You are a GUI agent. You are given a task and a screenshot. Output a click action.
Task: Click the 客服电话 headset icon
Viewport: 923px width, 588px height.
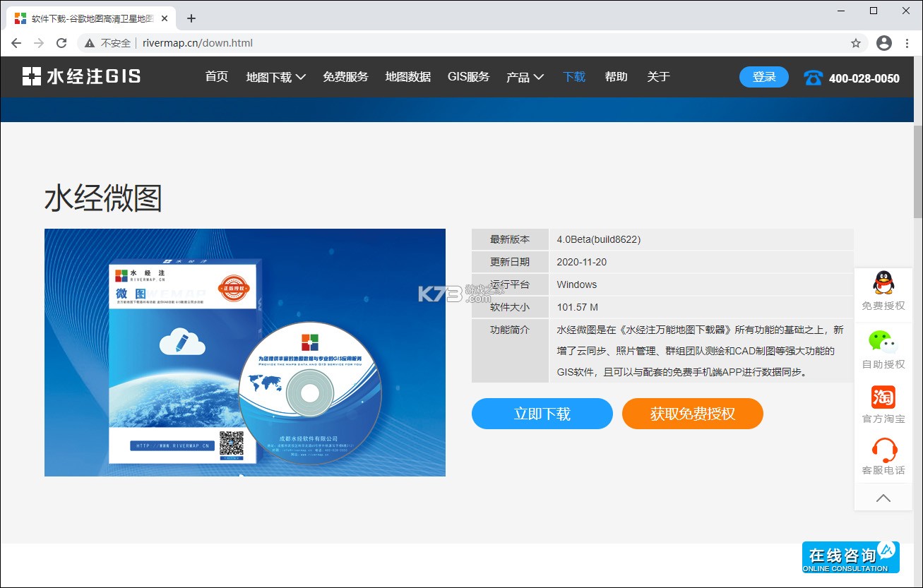883,450
